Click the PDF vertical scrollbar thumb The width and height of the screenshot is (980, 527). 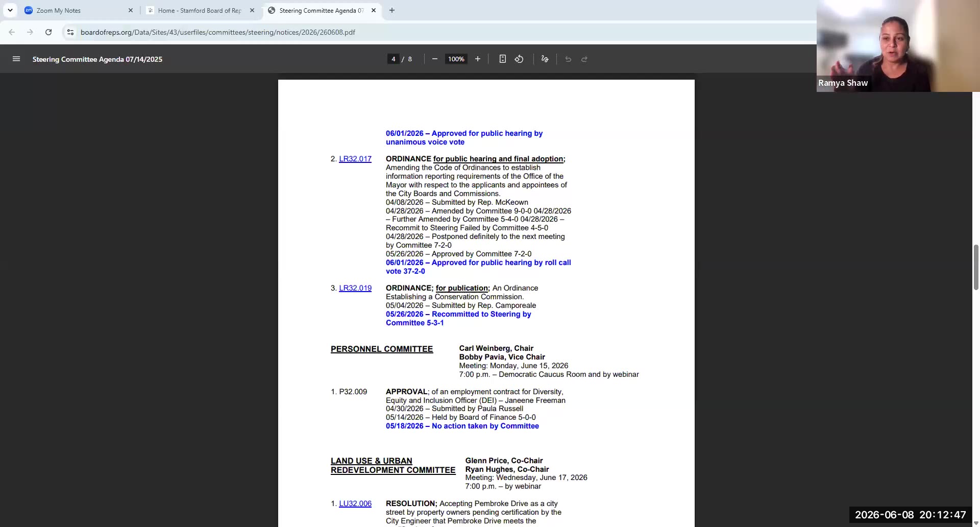click(976, 267)
